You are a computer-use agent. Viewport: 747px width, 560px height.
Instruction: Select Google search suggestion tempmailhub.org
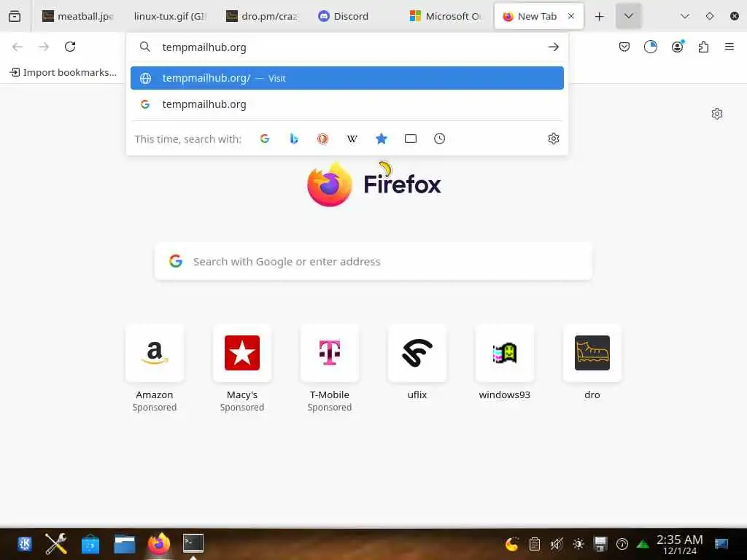coord(347,104)
